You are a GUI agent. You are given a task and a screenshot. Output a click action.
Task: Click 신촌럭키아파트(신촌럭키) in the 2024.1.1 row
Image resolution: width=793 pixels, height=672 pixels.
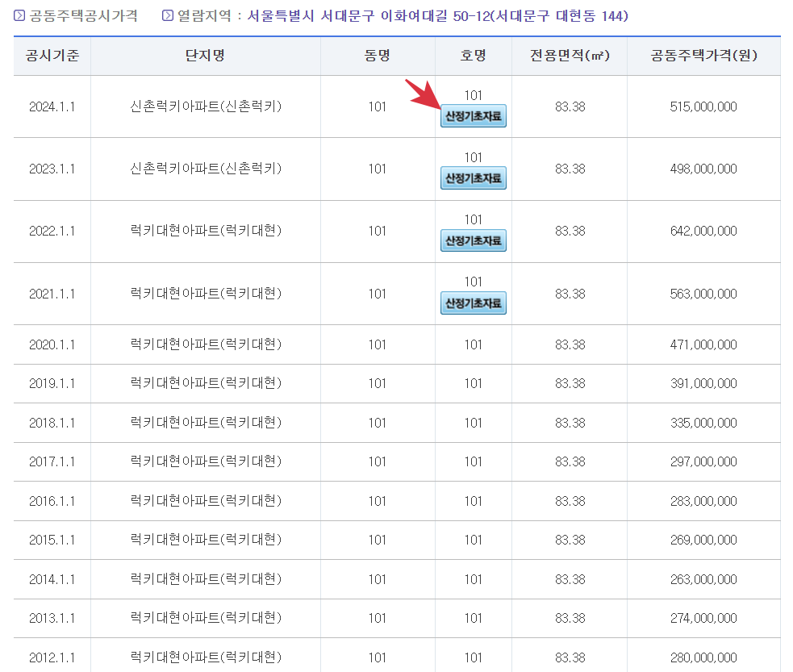[206, 106]
